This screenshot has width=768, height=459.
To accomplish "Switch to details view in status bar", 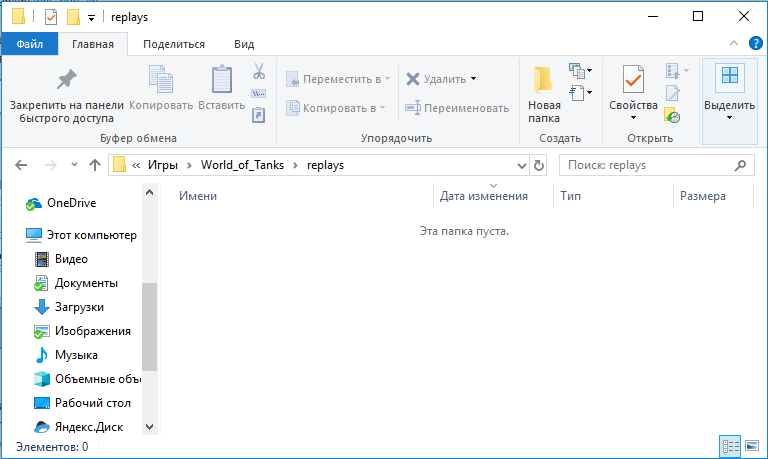I will coord(729,446).
